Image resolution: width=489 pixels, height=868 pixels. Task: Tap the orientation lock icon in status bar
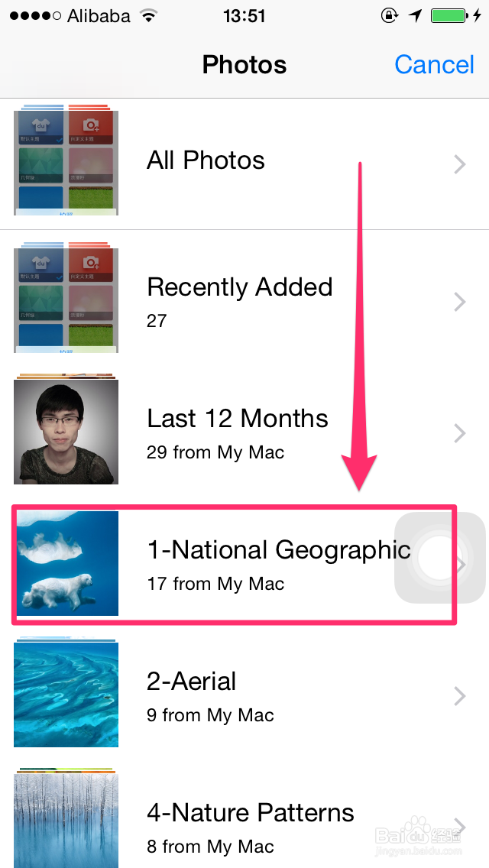coord(389,15)
